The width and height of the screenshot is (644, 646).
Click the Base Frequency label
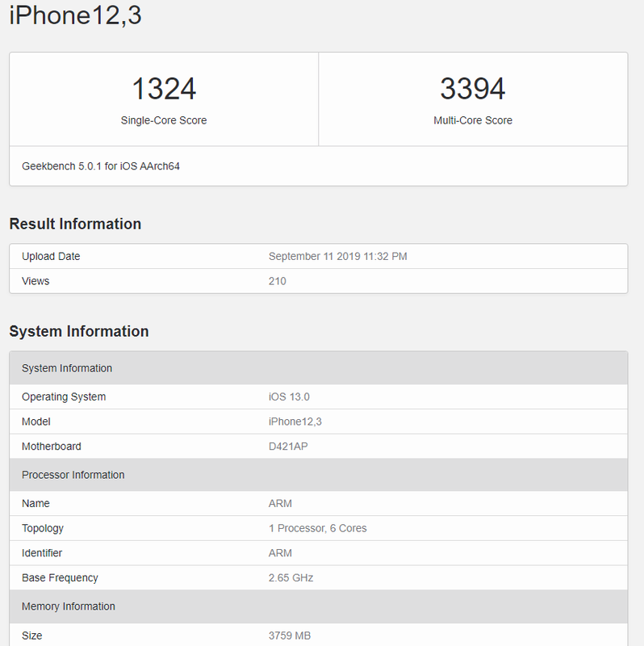60,577
